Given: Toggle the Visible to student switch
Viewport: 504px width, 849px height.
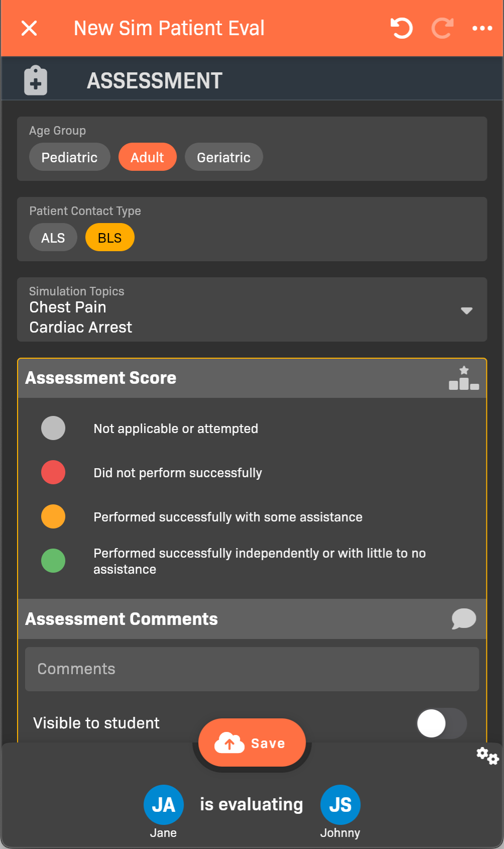Looking at the screenshot, I should (x=441, y=723).
